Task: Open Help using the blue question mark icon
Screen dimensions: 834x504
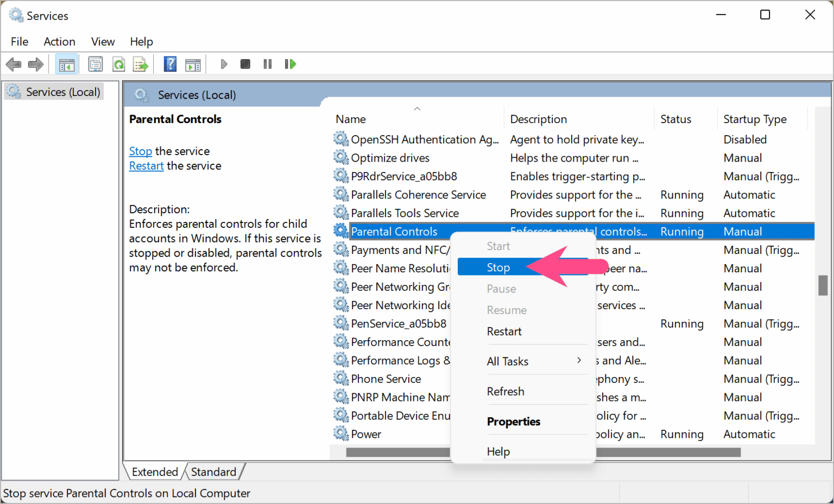Action: coord(170,64)
